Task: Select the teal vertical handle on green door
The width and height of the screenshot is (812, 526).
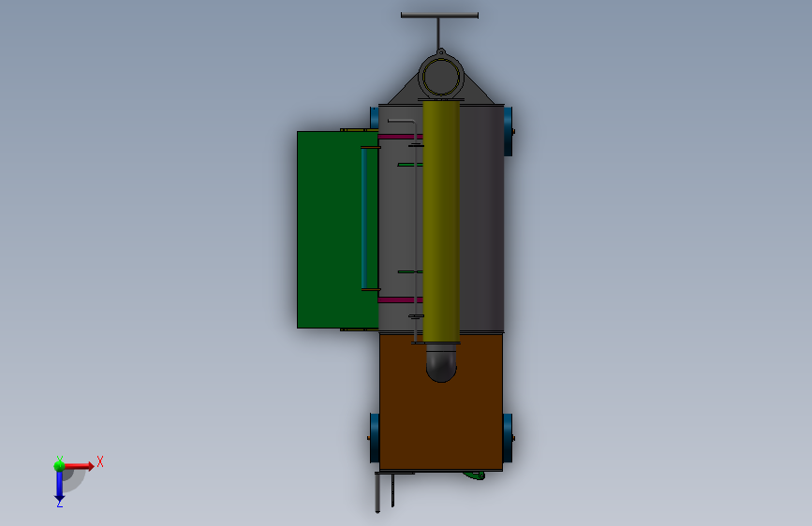Action: [364, 218]
